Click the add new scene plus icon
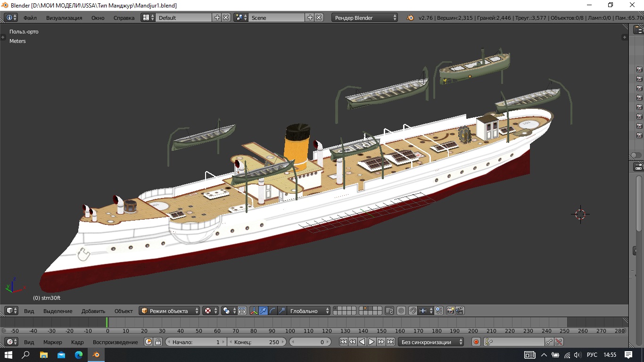The width and height of the screenshot is (644, 362). click(310, 17)
